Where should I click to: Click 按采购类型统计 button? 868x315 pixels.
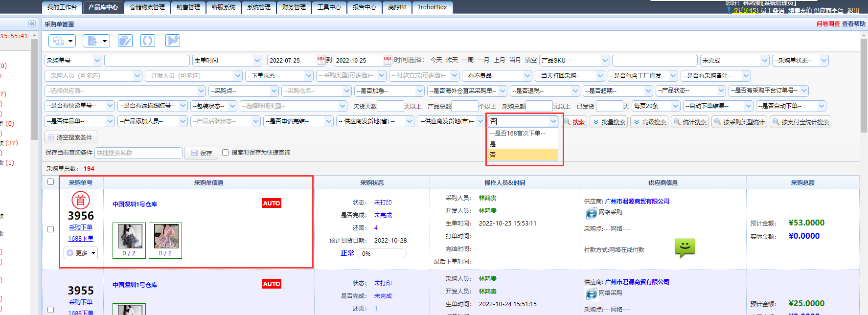[739, 122]
